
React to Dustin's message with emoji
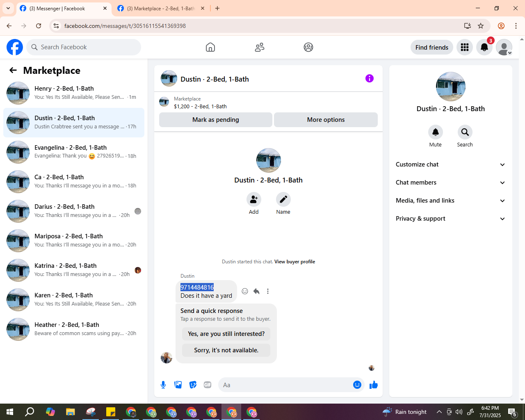(x=245, y=291)
